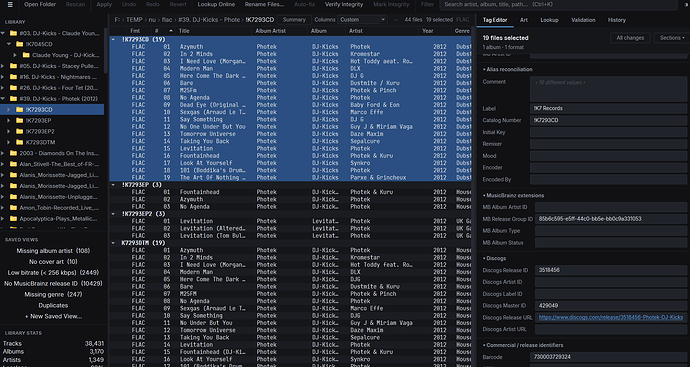Click the folder icon of Apocalyptica-Plays_Metallic...
Screen dimensions: 690x367
[13, 219]
